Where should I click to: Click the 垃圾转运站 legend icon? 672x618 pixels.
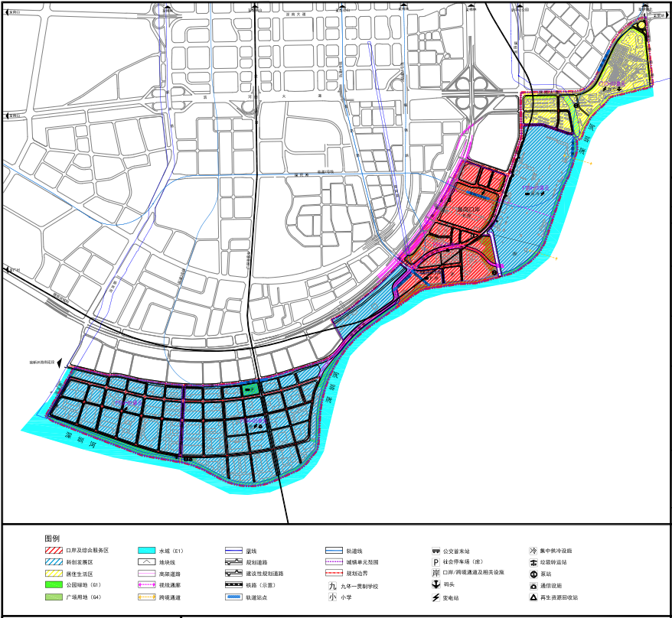pyautogui.click(x=533, y=562)
